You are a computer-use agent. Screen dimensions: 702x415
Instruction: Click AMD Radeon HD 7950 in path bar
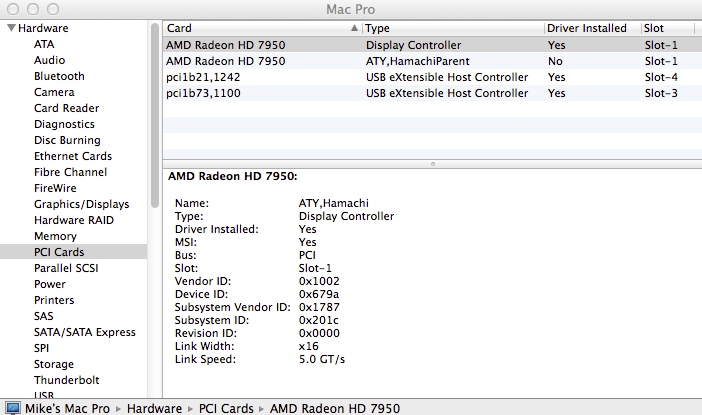[335, 409]
